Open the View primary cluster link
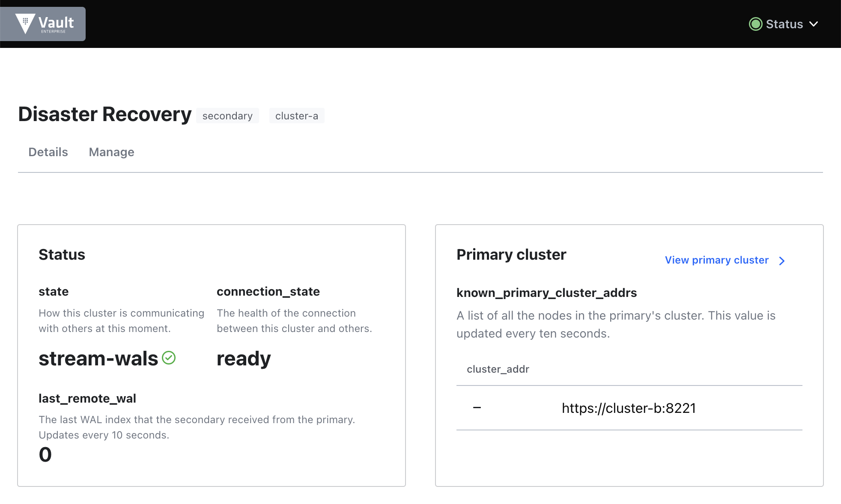Screen dimensions: 841x504 click(x=716, y=260)
